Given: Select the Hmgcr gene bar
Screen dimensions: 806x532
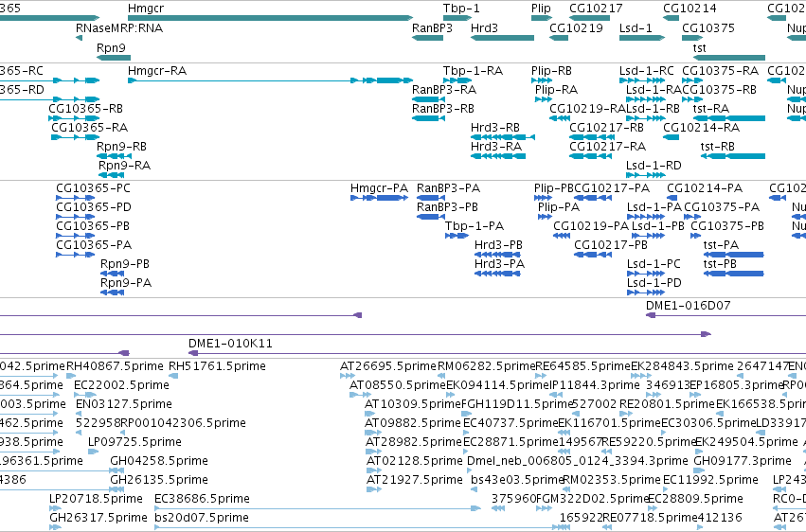Looking at the screenshot, I should tap(270, 18).
